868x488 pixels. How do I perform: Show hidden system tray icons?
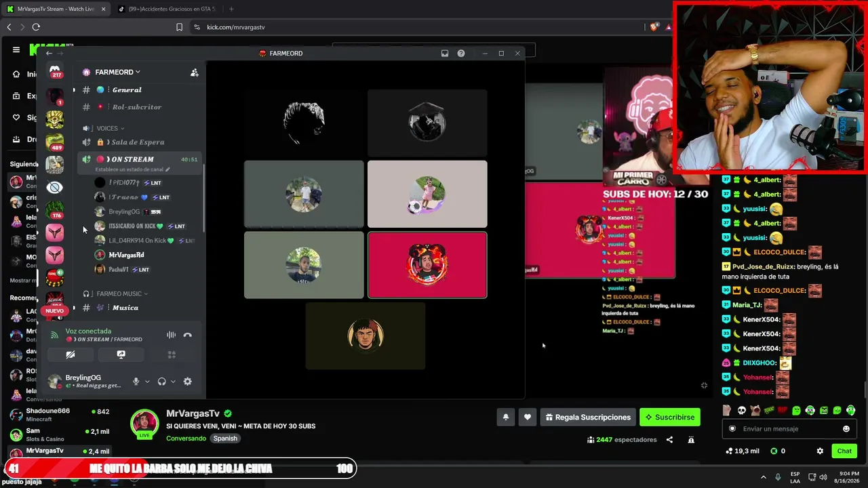[763, 477]
